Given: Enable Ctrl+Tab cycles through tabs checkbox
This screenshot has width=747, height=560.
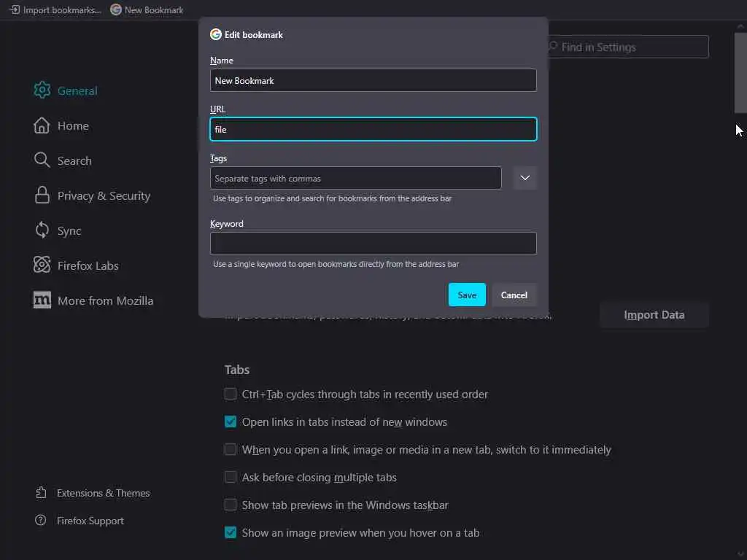Looking at the screenshot, I should (x=231, y=394).
